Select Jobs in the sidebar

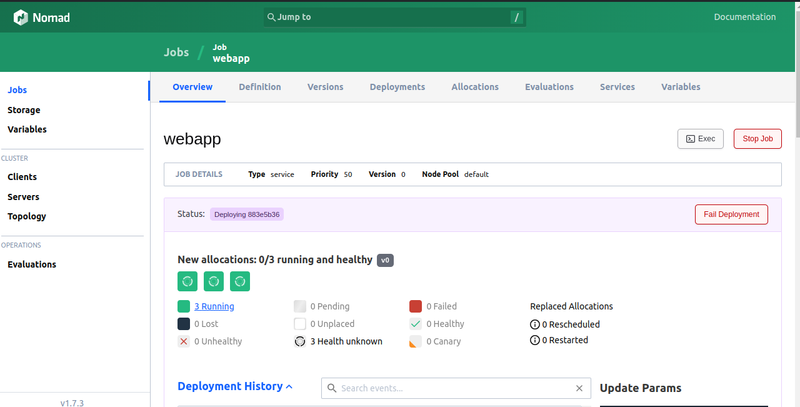17,90
